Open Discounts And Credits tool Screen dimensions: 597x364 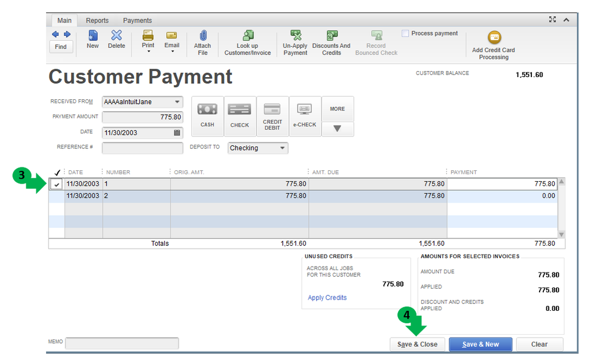click(331, 42)
